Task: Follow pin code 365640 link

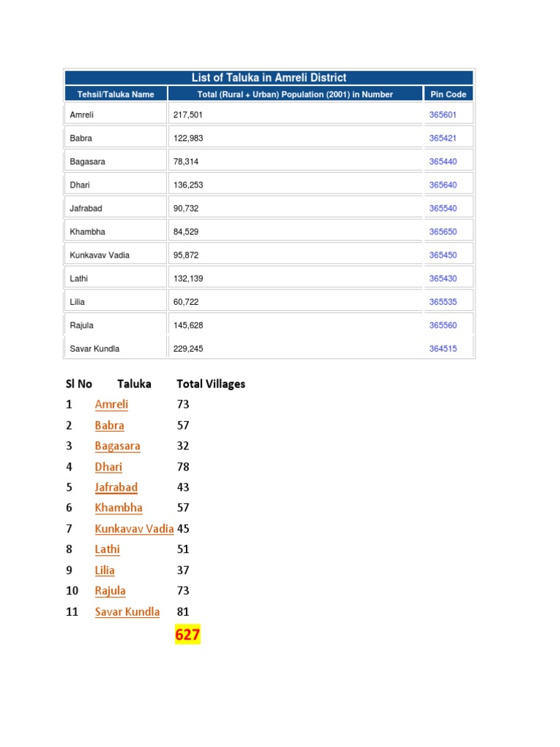Action: tap(443, 185)
